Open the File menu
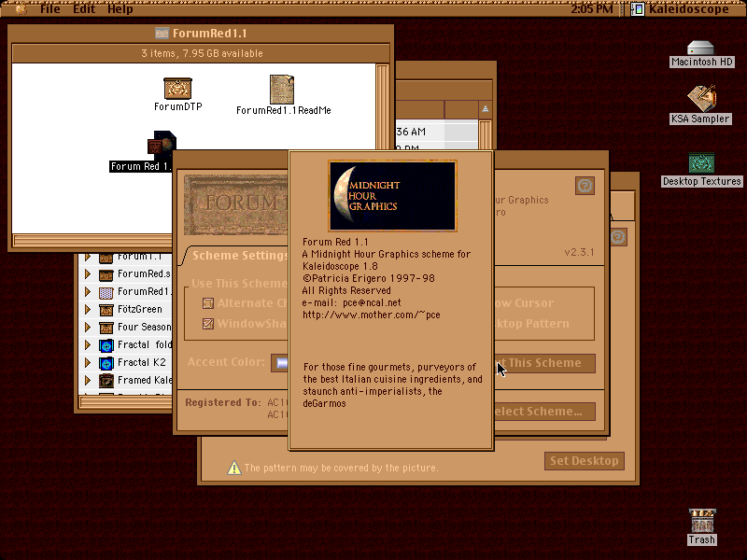This screenshot has height=560, width=747. point(50,8)
